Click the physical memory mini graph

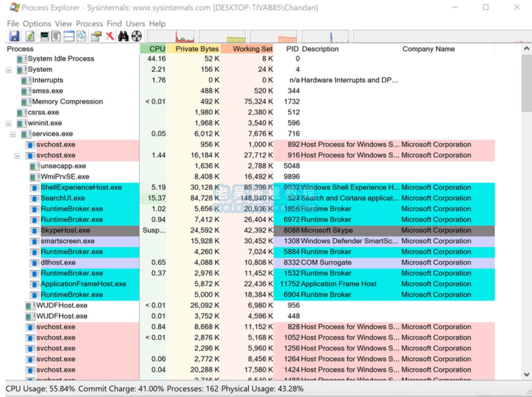click(273, 36)
